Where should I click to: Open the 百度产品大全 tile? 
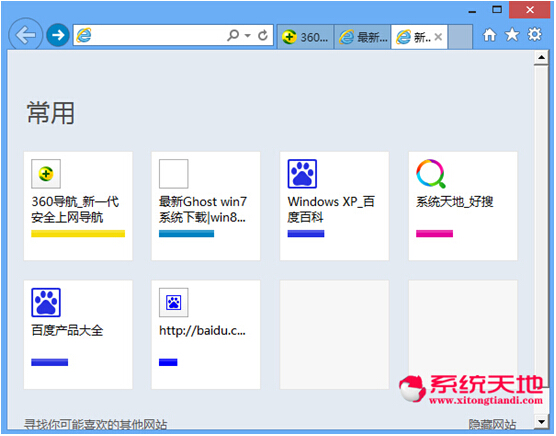pos(78,335)
